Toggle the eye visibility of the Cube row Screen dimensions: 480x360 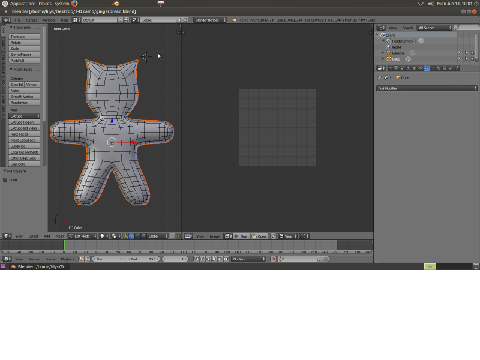[460, 59]
